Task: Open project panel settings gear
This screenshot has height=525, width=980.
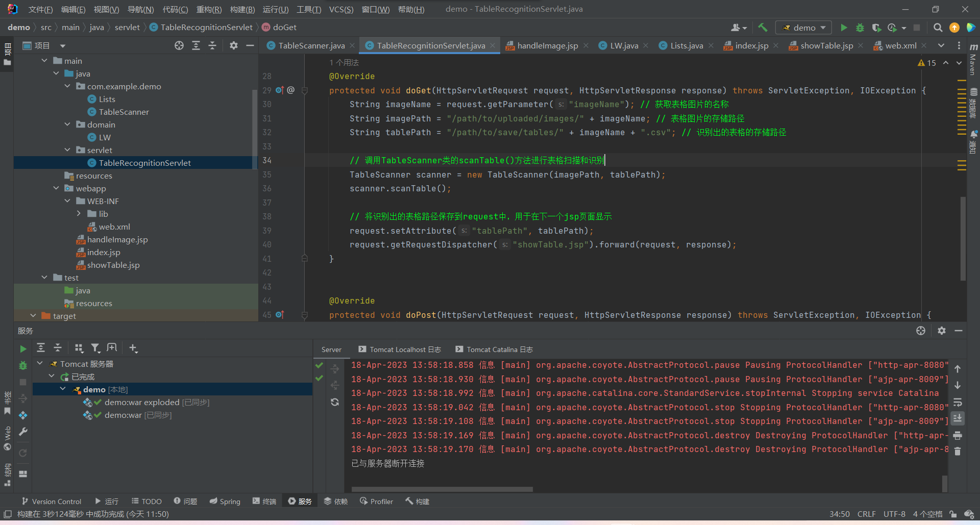Action: 234,46
